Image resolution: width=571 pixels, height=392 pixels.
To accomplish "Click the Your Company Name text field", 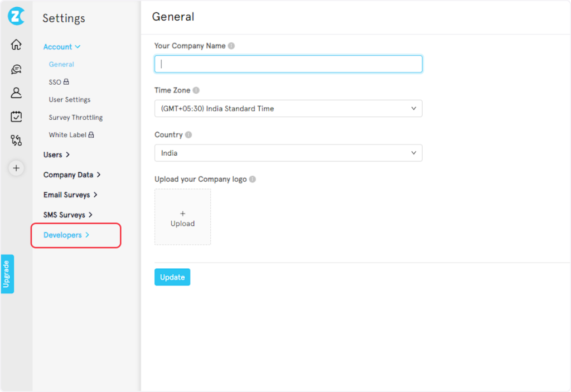I will click(x=288, y=64).
